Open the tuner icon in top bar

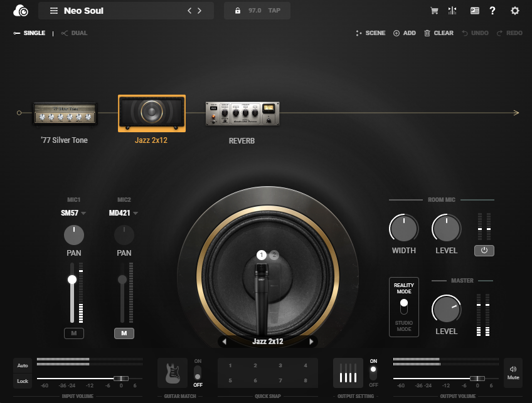click(452, 11)
